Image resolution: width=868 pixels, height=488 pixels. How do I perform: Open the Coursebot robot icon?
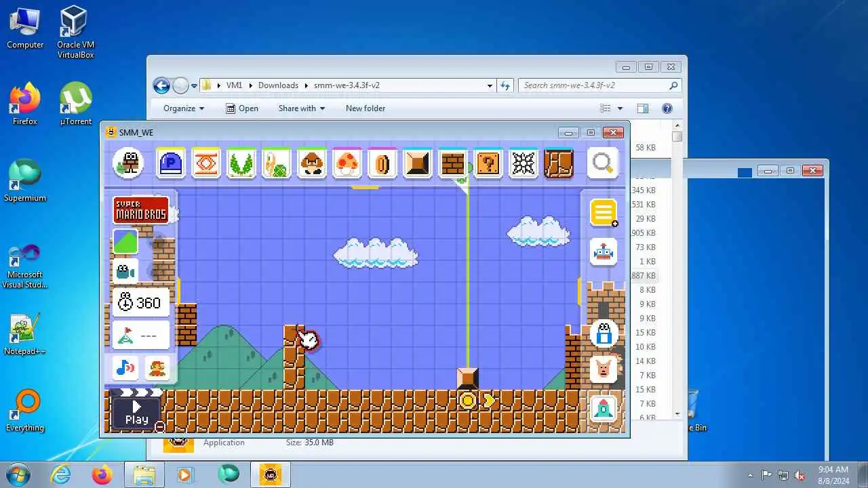click(x=603, y=253)
